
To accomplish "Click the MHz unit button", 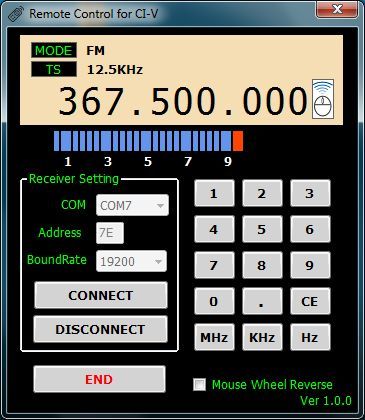I will (214, 337).
